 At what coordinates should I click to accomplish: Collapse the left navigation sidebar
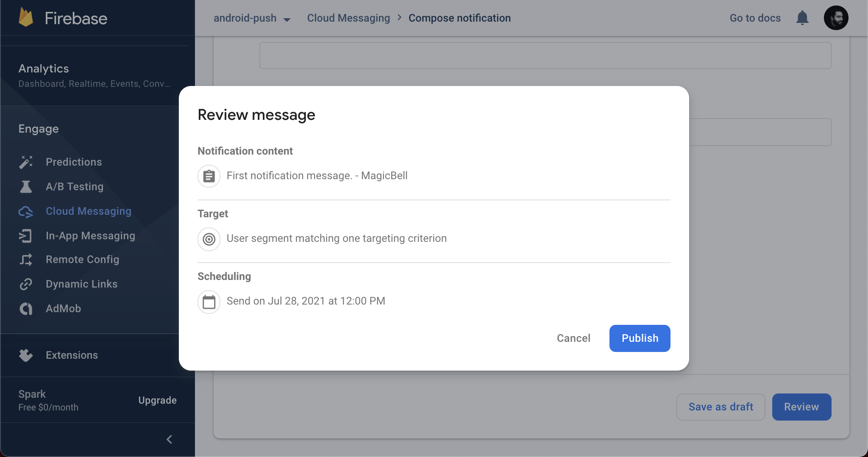169,439
